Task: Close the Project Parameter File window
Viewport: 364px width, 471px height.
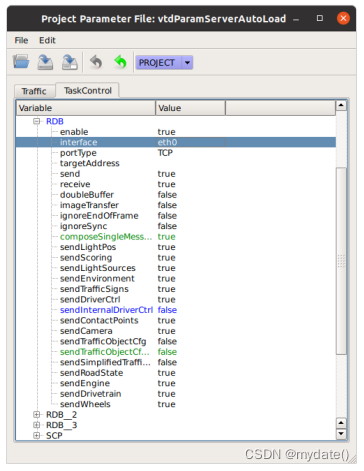Action: pyautogui.click(x=343, y=18)
